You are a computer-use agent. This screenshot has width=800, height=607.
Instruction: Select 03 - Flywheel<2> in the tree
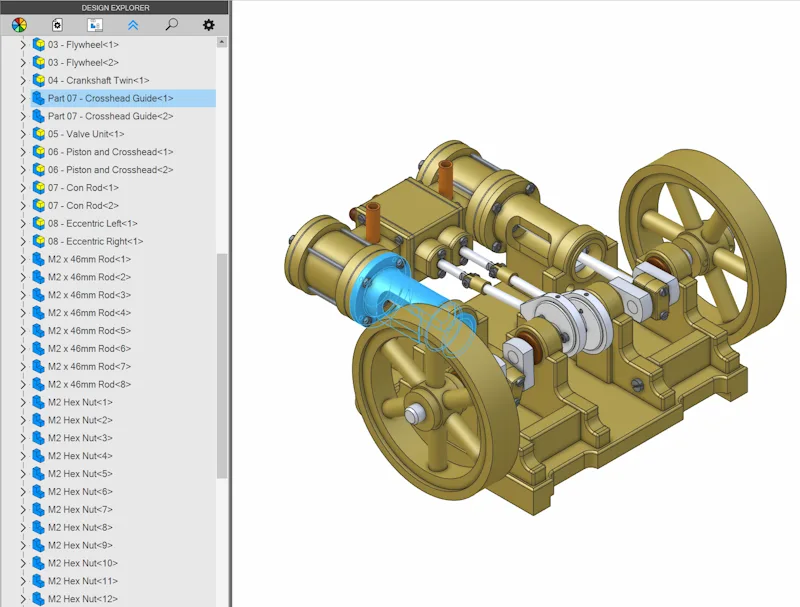tap(83, 62)
